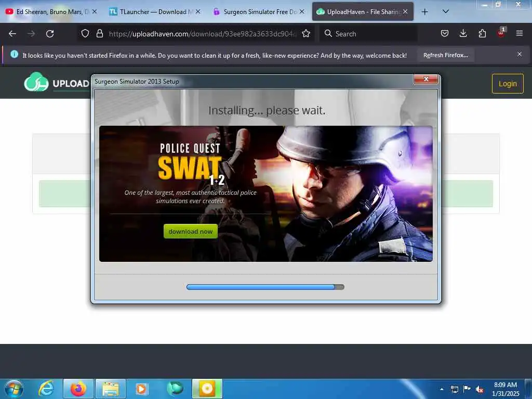Click the Police Quest SWAT ad banner
532x399 pixels.
pyautogui.click(x=265, y=194)
